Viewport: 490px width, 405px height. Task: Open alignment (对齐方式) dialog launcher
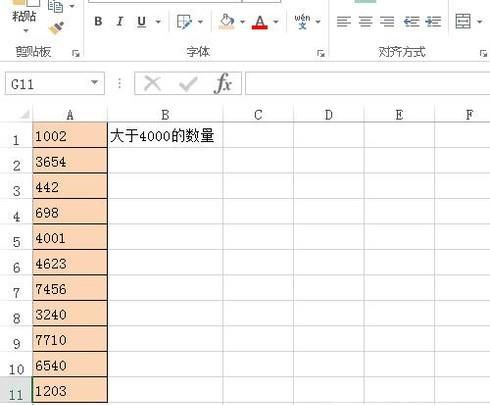[x=483, y=53]
